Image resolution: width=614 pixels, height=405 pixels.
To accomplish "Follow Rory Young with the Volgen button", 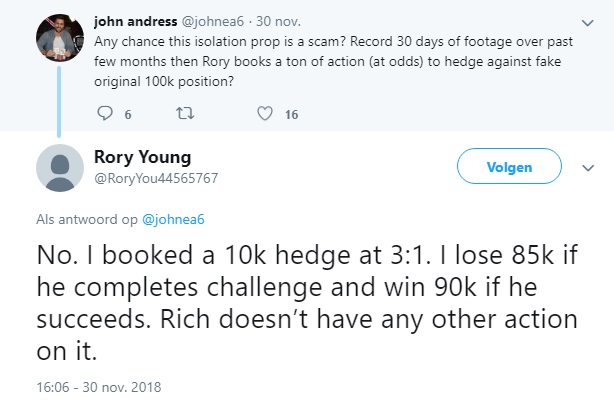I will coord(509,166).
